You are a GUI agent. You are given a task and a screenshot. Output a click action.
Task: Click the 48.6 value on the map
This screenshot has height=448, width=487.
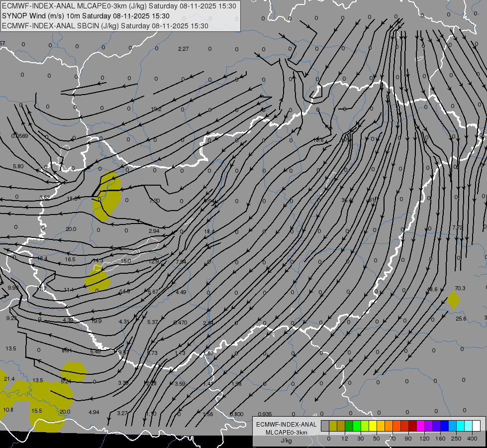(x=432, y=289)
